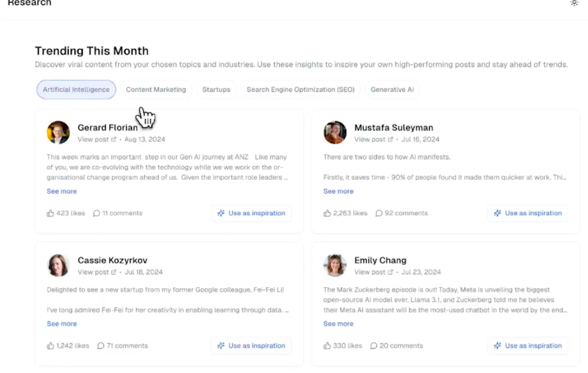The height and width of the screenshot is (373, 588).
Task: Click Gerard Florian's profile picture
Action: tap(58, 132)
